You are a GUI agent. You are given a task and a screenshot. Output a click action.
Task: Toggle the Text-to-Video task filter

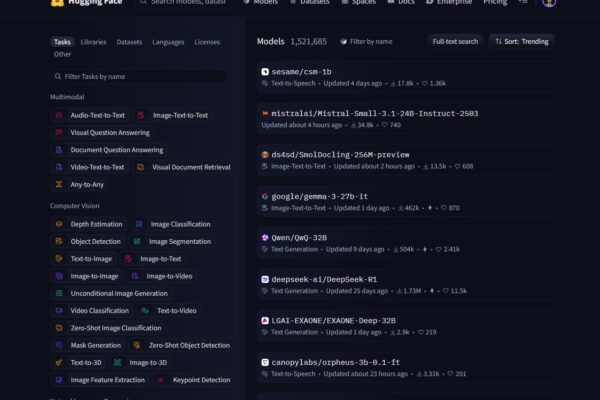pos(169,311)
